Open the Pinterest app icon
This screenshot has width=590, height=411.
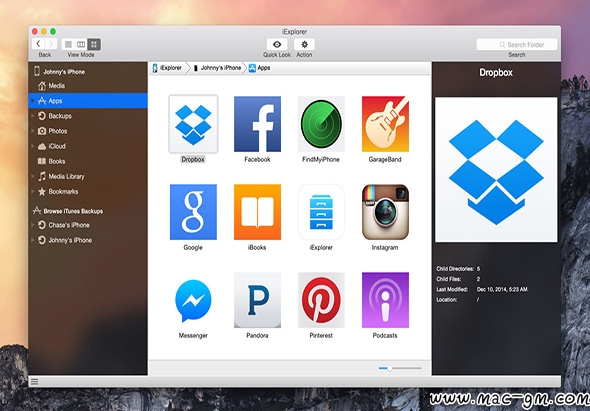point(321,300)
